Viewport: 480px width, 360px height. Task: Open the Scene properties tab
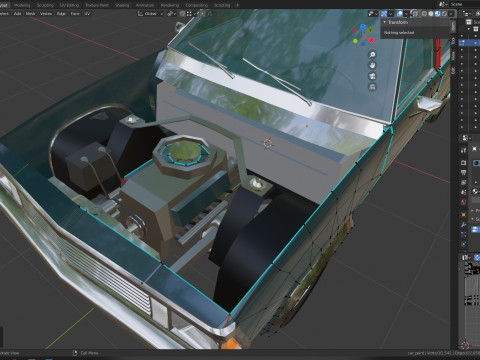point(464,192)
